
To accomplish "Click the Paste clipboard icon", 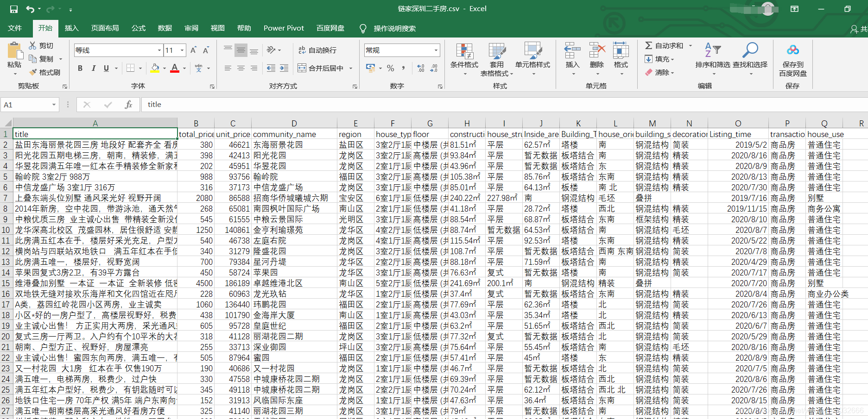I will coord(14,51).
